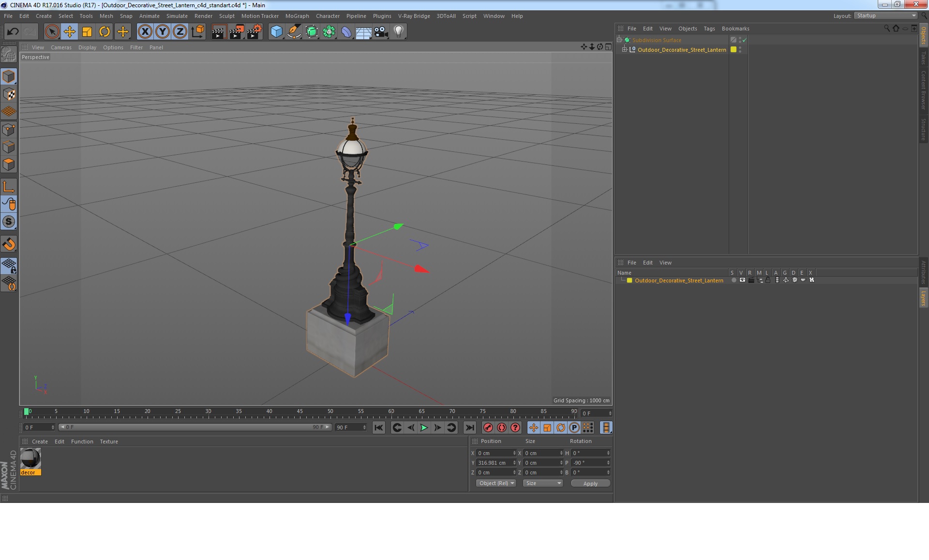Screen dimensions: 929x560
Task: Open the Texture menu in material manager
Action: coord(108,442)
